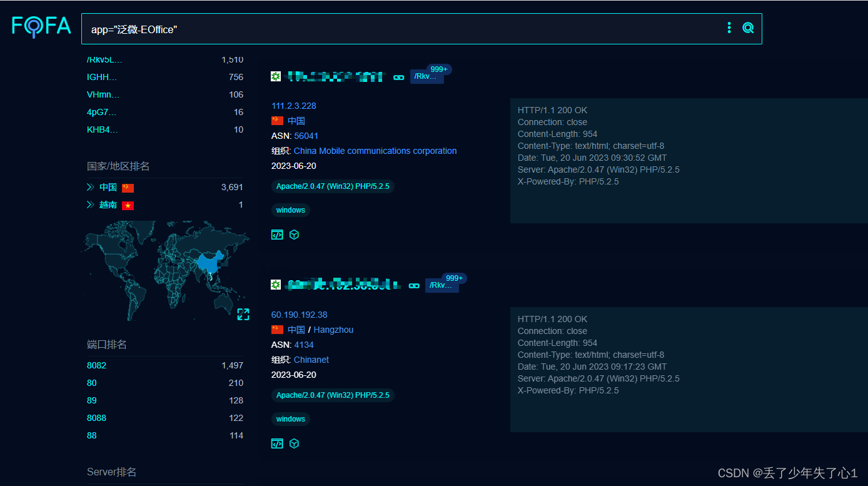Click the China flag in the country ranking
The image size is (868, 486).
click(128, 188)
